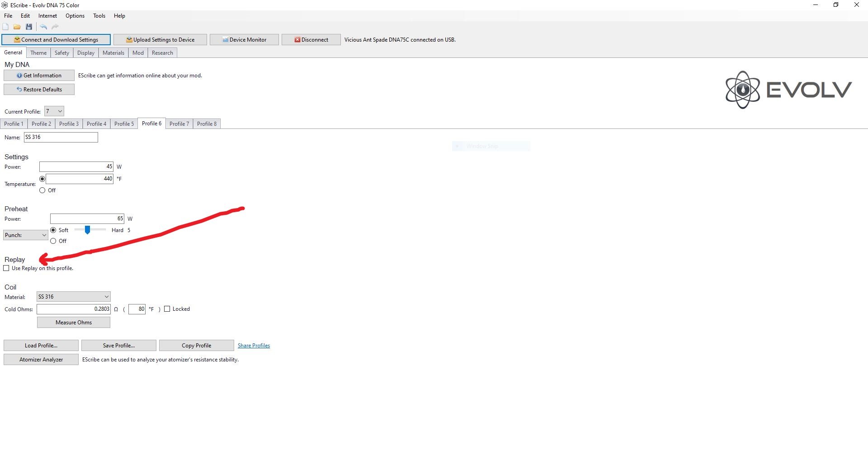Open the Tools menu
The height and width of the screenshot is (475, 868).
pyautogui.click(x=99, y=16)
